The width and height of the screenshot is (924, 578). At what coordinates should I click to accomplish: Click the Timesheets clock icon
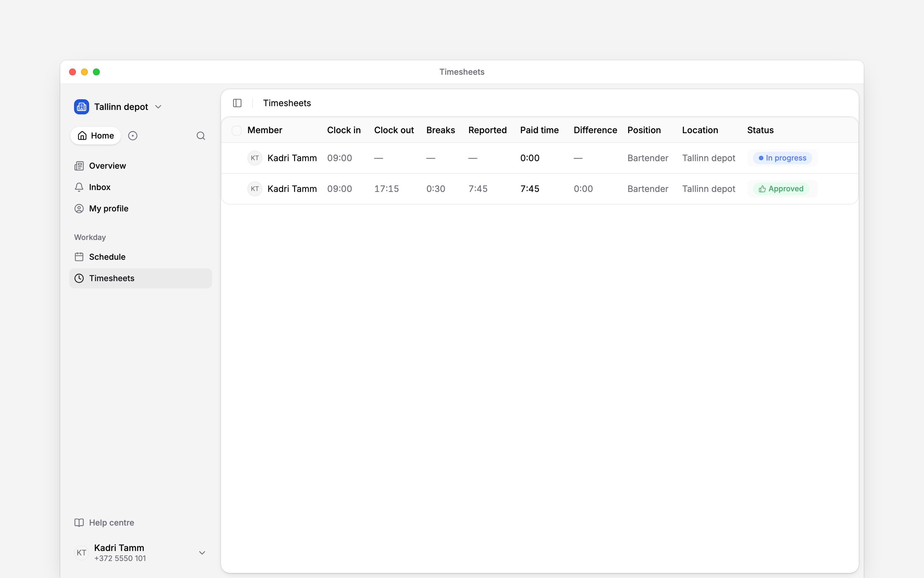79,278
